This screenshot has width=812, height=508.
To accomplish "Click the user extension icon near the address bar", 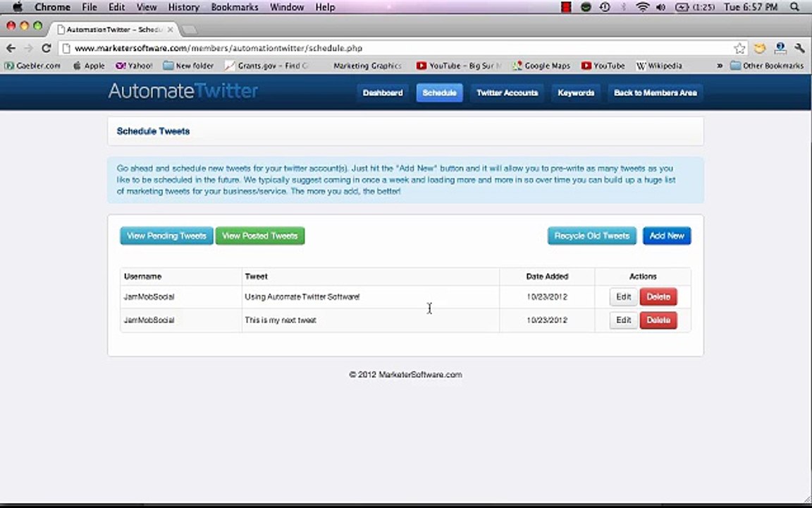I will [780, 48].
